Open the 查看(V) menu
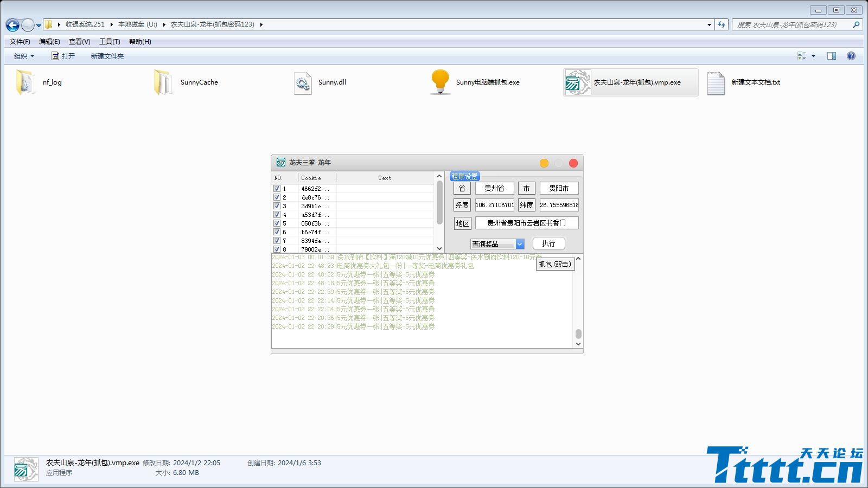868x488 pixels. pos(79,42)
